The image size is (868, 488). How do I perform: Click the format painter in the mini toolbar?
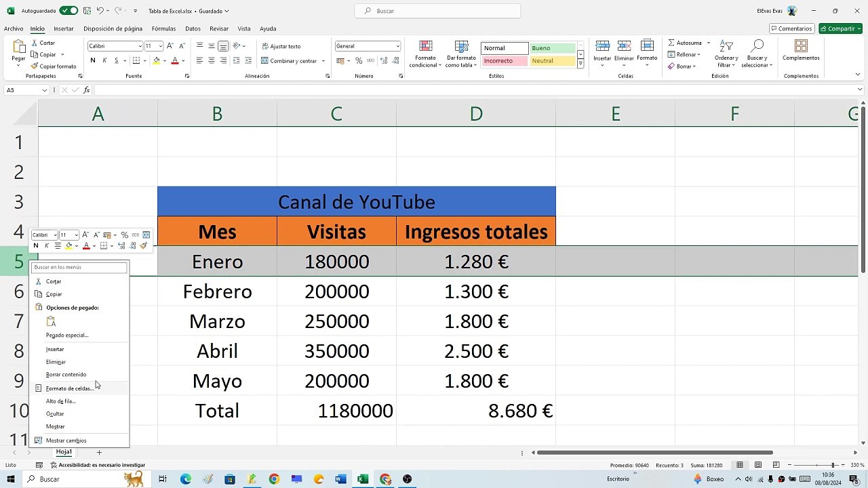[143, 245]
